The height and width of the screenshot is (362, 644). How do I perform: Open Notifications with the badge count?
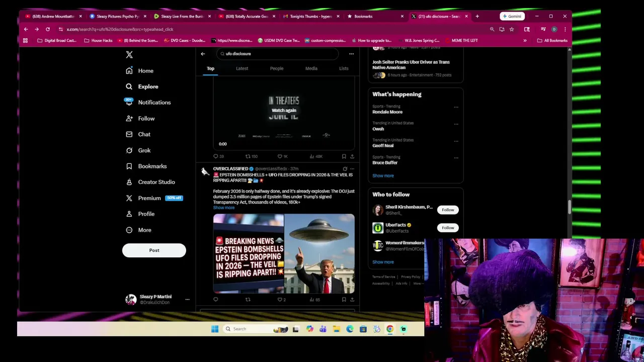point(148,103)
